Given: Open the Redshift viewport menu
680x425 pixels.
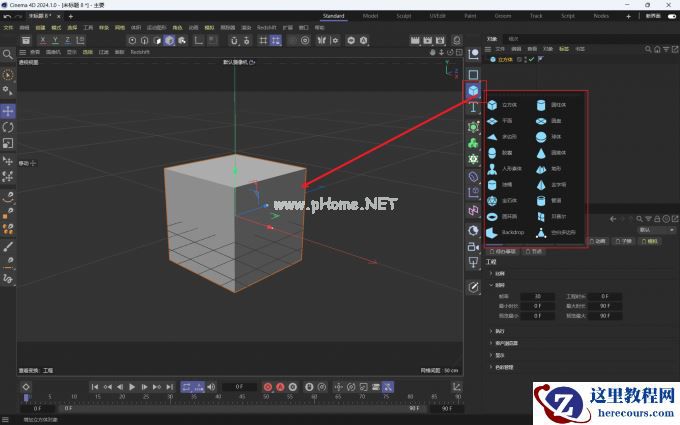Looking at the screenshot, I should pyautogui.click(x=140, y=52).
